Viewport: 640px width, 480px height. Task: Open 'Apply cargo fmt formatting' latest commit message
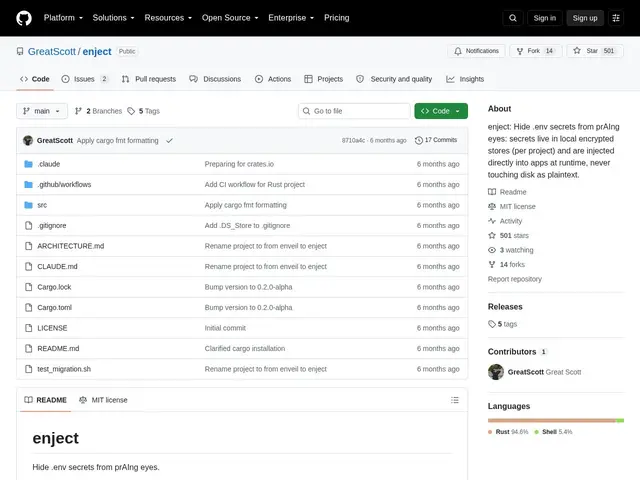[x=118, y=140]
